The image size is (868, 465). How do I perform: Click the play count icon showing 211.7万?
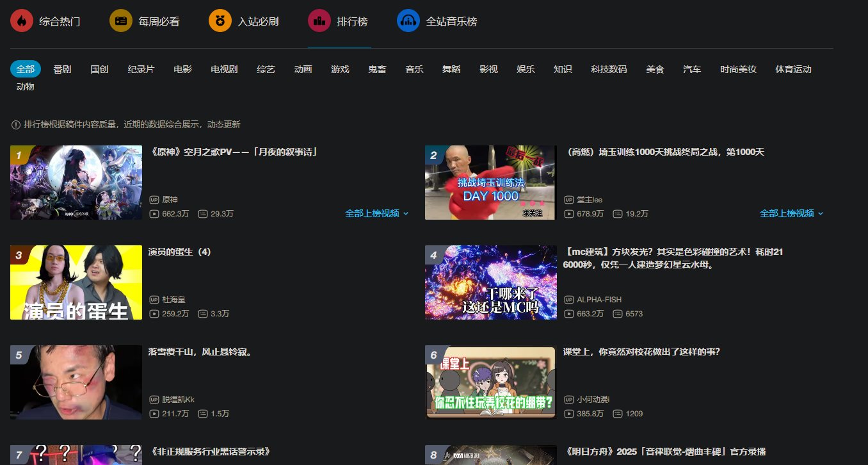click(154, 414)
